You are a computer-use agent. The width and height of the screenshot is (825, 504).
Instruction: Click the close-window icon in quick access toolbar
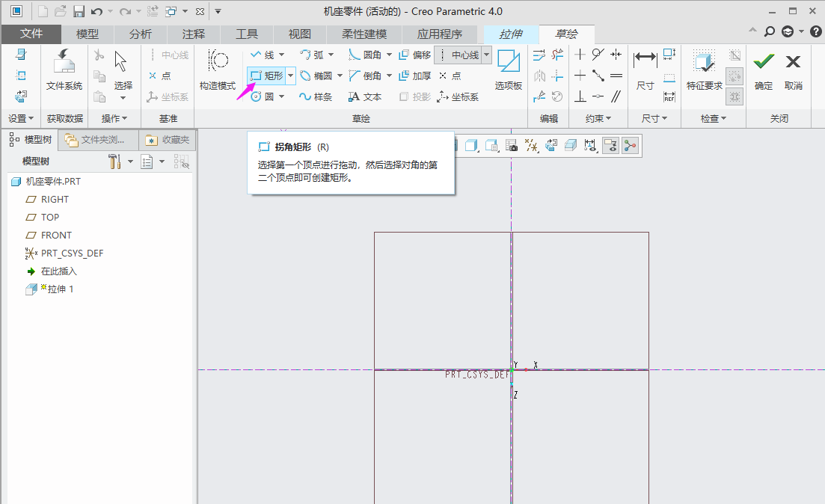(200, 11)
